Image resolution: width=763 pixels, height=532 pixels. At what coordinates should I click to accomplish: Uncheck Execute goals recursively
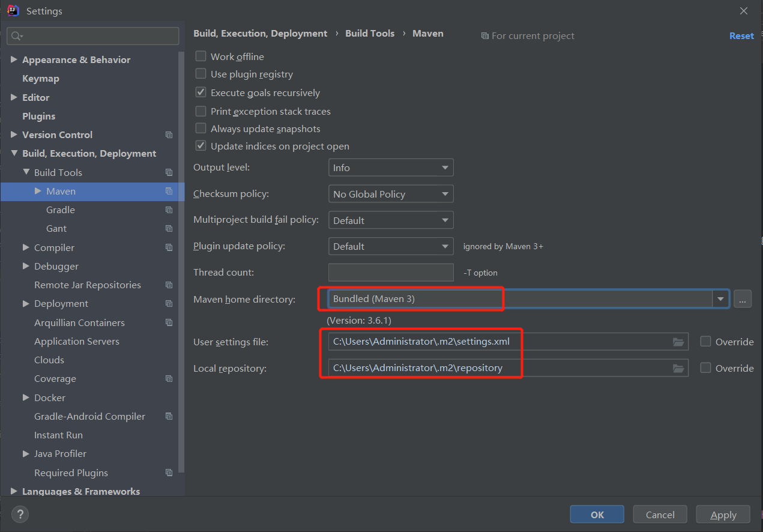(201, 92)
